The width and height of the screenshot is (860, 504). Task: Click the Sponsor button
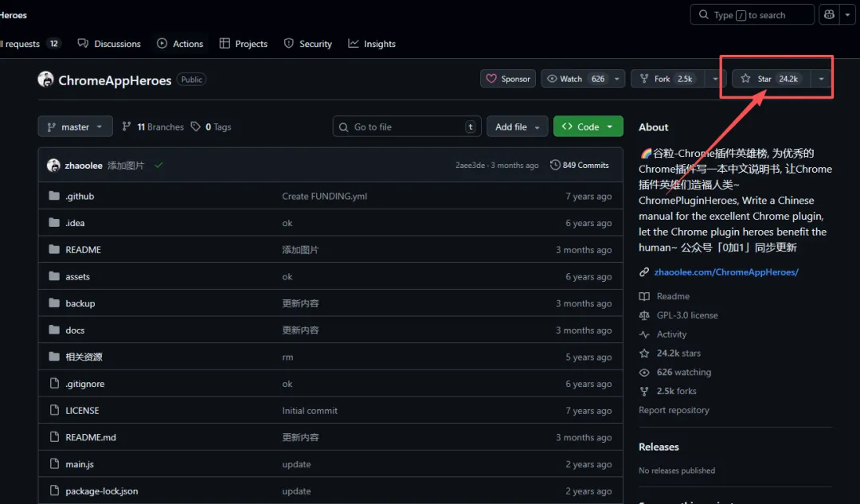pyautogui.click(x=508, y=79)
